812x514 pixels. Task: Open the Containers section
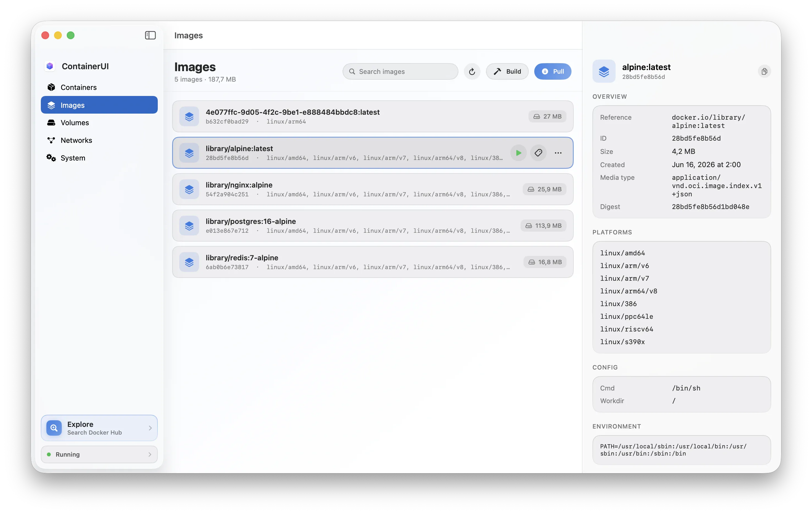click(x=99, y=87)
